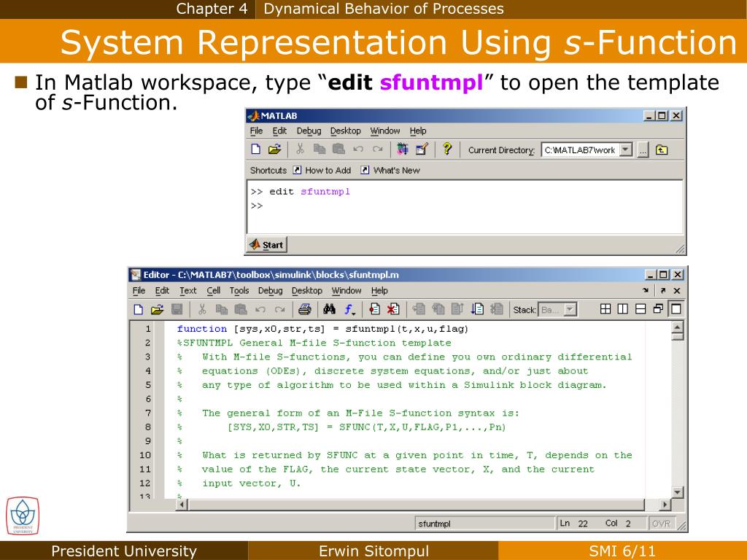The height and width of the screenshot is (560, 747).
Task: Select top/bottom split layout icon
Action: [640, 309]
